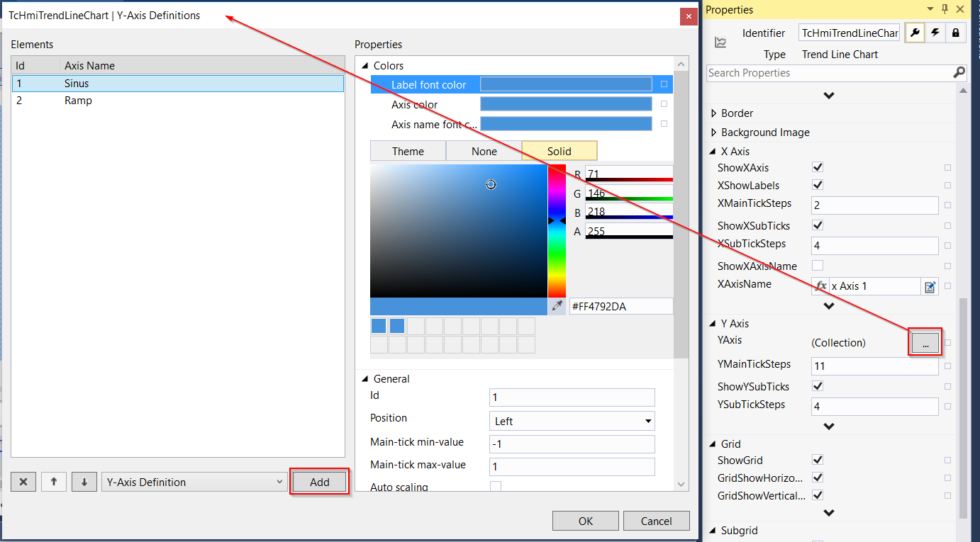Collapse the General section
The height and width of the screenshot is (542, 980).
[364, 379]
